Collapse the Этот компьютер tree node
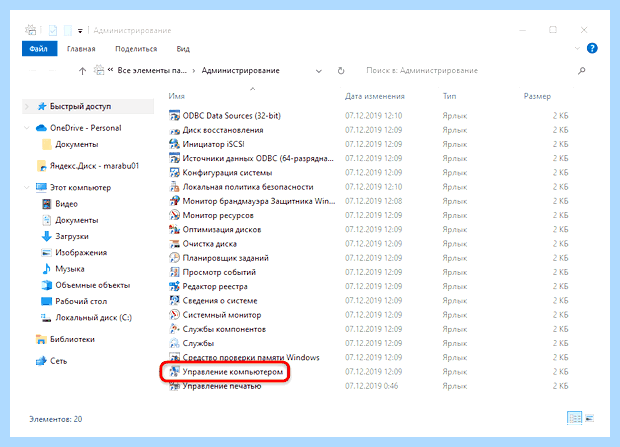Screen dimensions: 620x447 point(27,188)
